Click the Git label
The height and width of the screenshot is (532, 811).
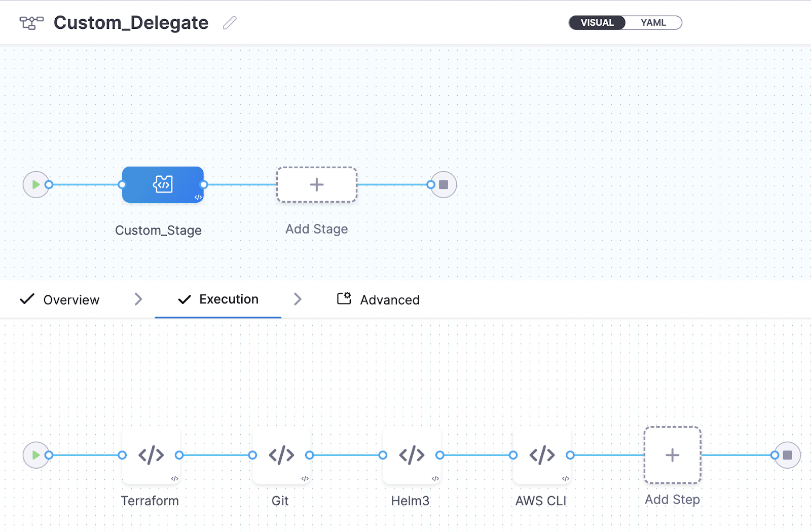tap(280, 501)
